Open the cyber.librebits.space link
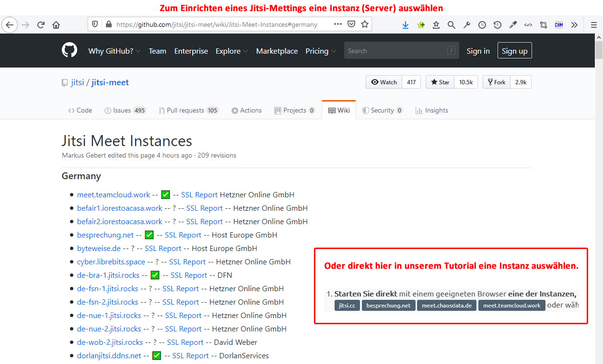 click(111, 262)
